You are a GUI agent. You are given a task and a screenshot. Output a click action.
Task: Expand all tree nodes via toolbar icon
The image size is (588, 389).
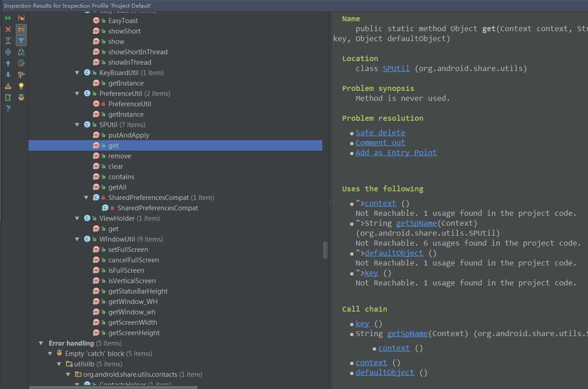click(8, 41)
